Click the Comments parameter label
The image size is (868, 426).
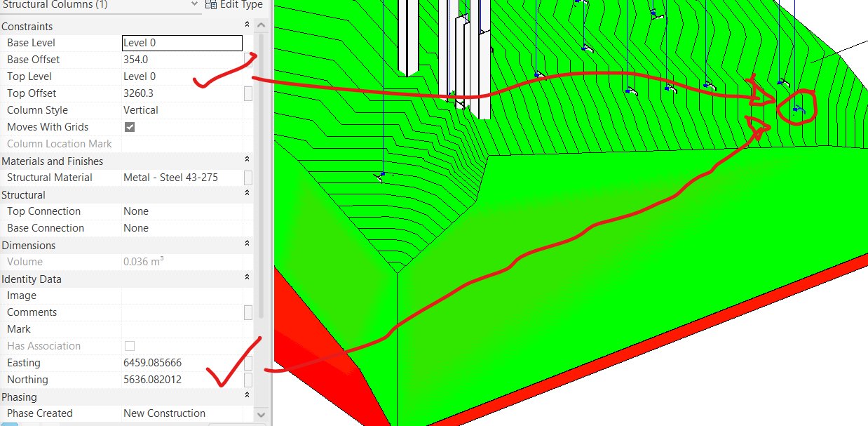tap(32, 312)
